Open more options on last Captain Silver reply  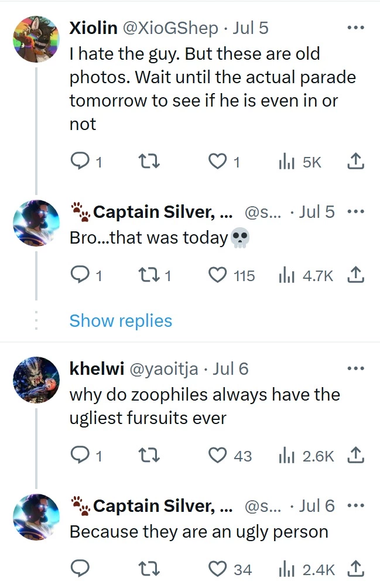coord(355,505)
